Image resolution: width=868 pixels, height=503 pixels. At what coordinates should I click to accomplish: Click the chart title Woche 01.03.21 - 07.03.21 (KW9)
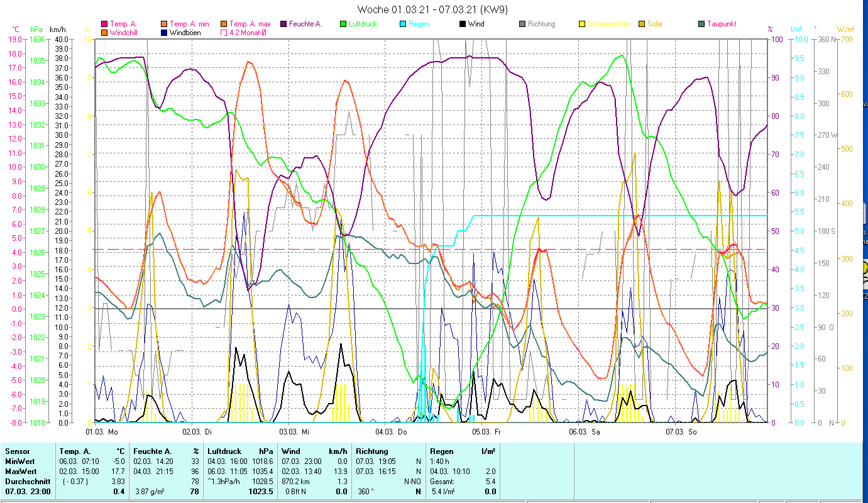point(432,9)
